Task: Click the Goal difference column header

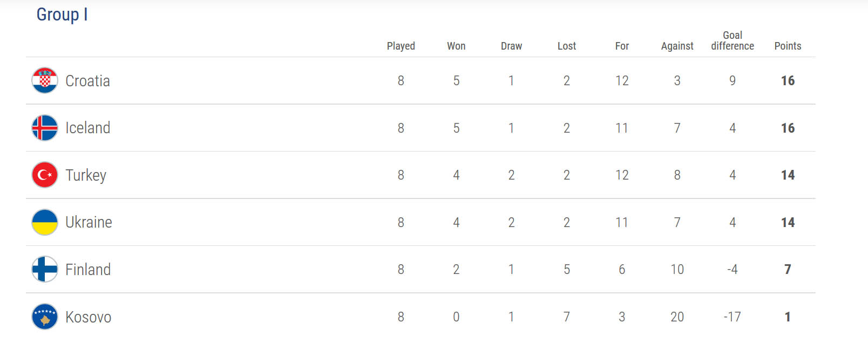Action: [x=733, y=40]
